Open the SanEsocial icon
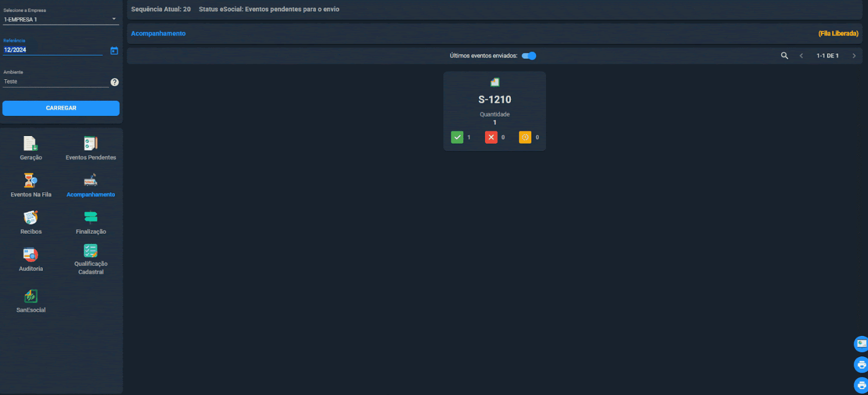Screen dimensions: 868x395 [x=30, y=296]
